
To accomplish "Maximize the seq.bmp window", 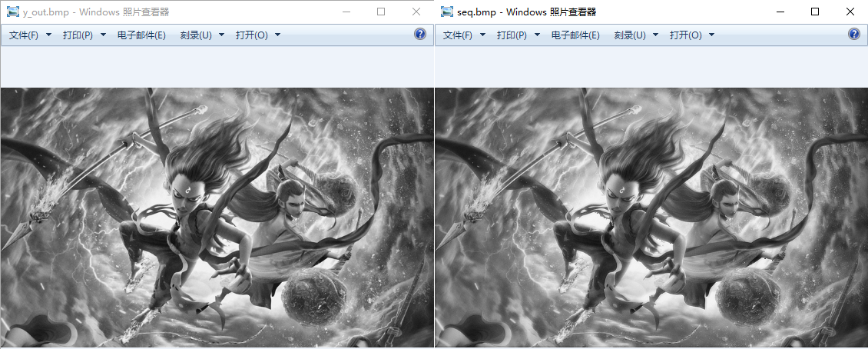I will pos(815,12).
